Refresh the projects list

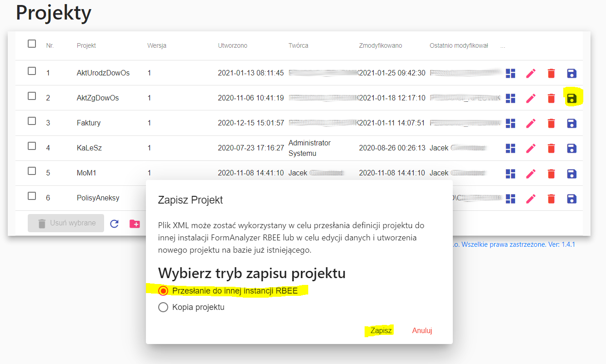[114, 224]
